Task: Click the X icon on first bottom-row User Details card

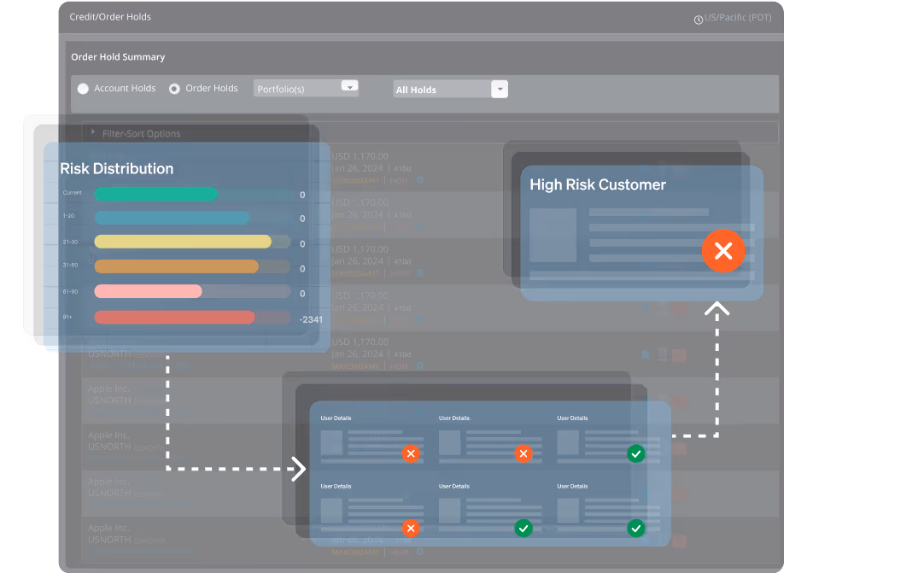Action: (411, 529)
